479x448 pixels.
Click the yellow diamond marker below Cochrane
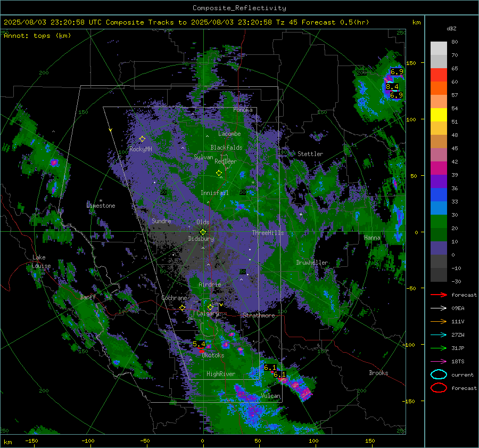[x=183, y=307]
